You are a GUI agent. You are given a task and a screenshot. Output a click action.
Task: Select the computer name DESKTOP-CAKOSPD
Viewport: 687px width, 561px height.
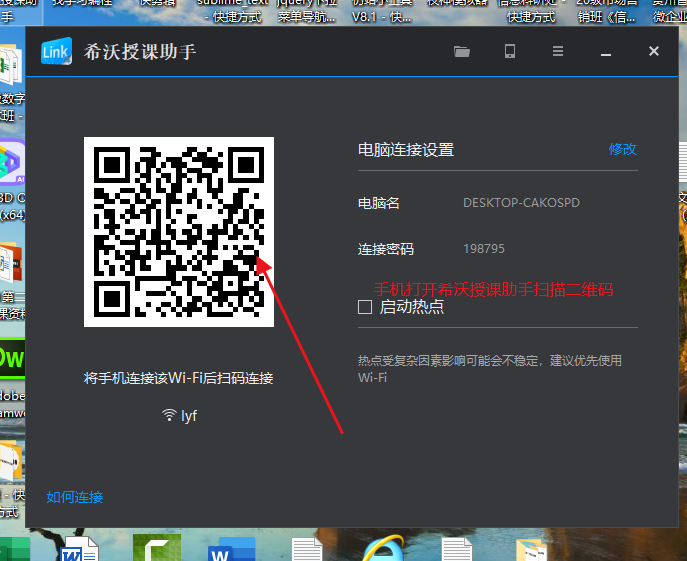tap(521, 202)
